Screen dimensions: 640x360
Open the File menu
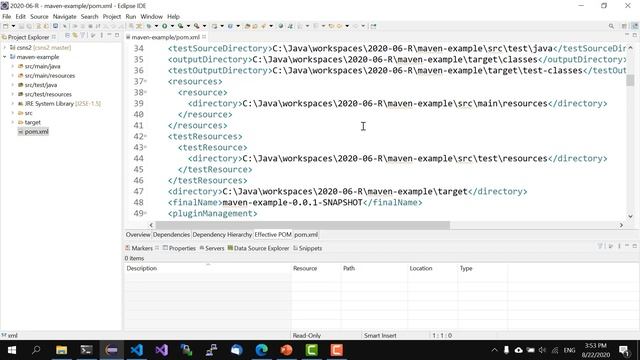tap(7, 17)
